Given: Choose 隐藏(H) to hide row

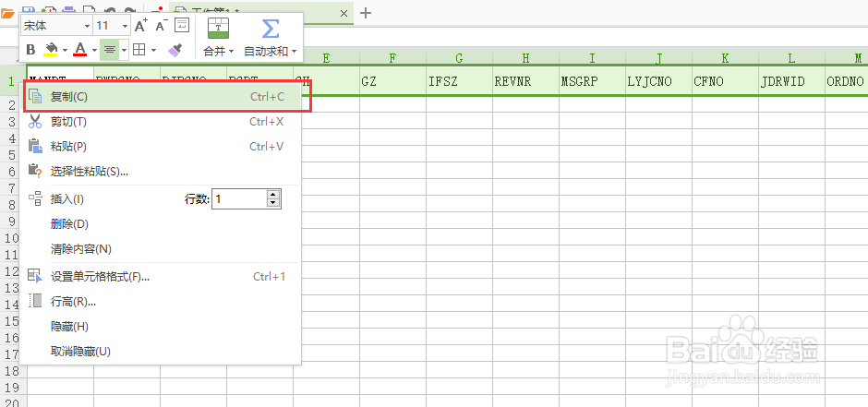Looking at the screenshot, I should pos(161,327).
